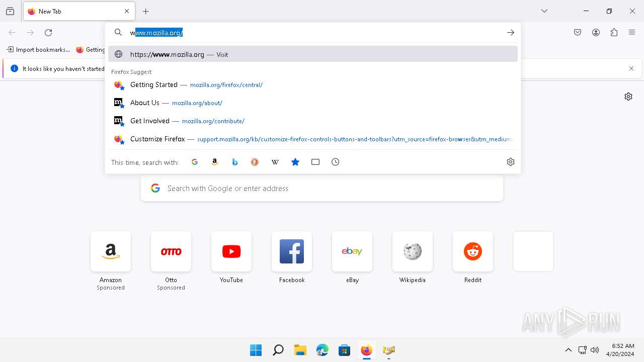Viewport: 644px width, 362px height.
Task: Search in open Tabs icon
Action: click(315, 162)
